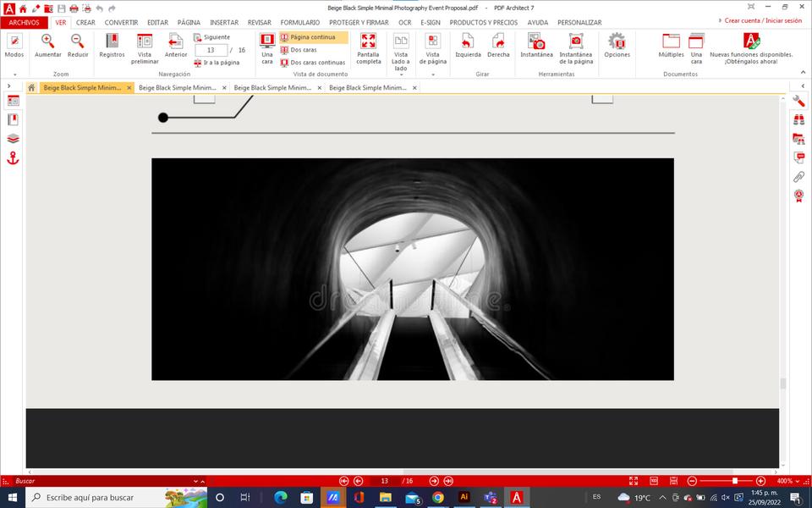Open the INSERTAR ribbon tab
This screenshot has width=812, height=508.
223,22
